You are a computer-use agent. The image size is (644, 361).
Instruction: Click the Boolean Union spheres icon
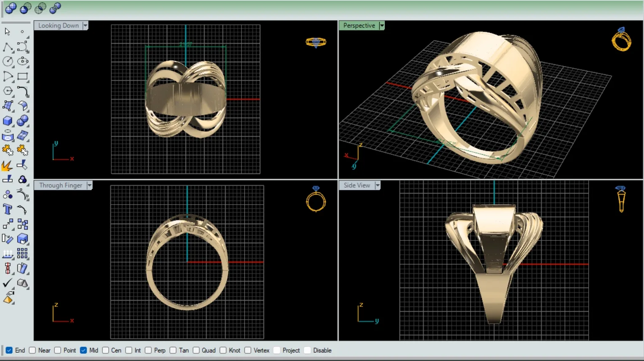[11, 8]
